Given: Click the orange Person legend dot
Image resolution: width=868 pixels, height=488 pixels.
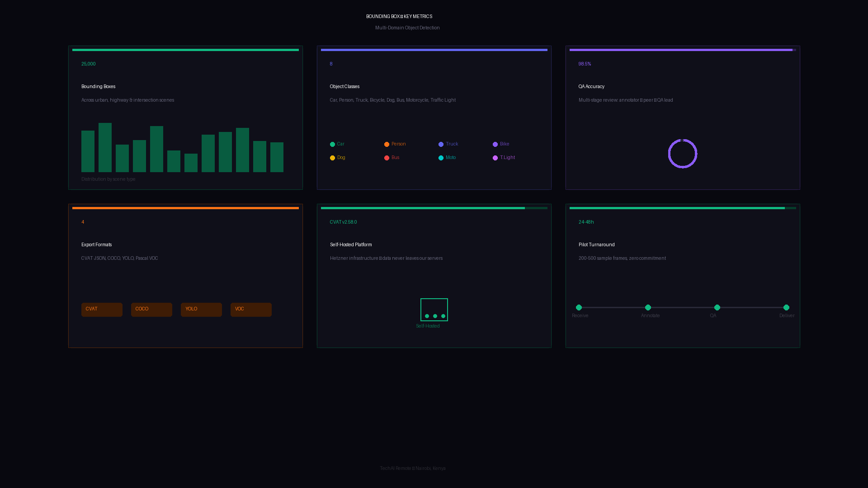Looking at the screenshot, I should (387, 145).
